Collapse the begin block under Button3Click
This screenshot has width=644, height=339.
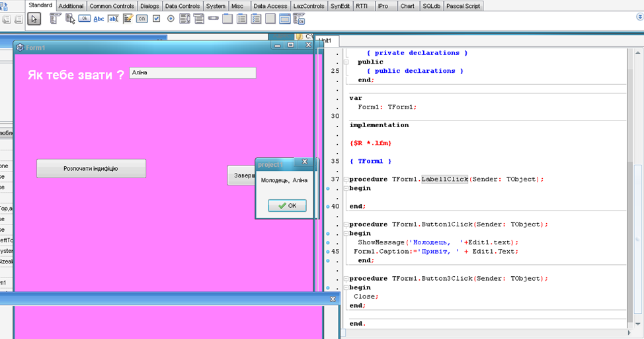[346, 287]
